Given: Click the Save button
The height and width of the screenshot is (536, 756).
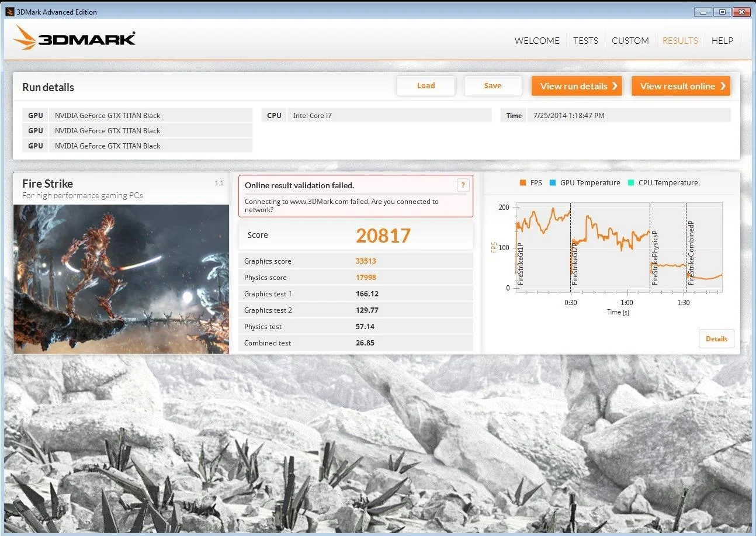Looking at the screenshot, I should [x=493, y=86].
